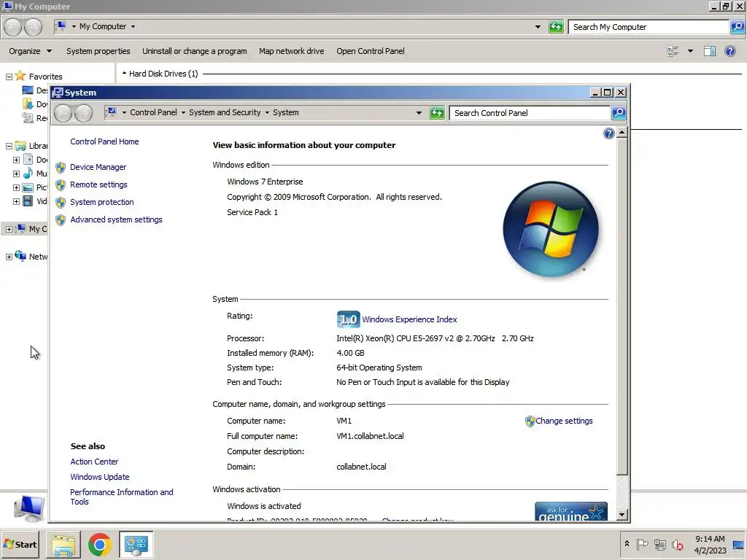Viewport: 747px width, 560px height.
Task: Click System properties in My Computer toolbar
Action: tap(98, 51)
